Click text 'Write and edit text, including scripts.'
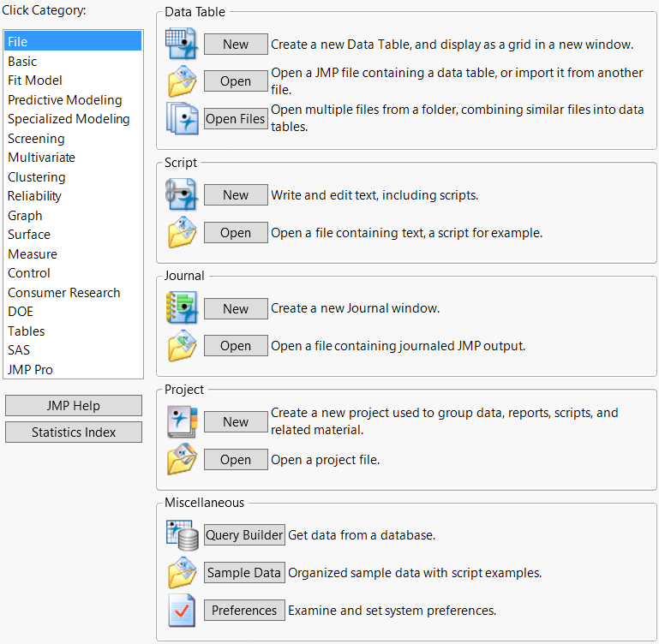Image resolution: width=659 pixels, height=644 pixels. click(374, 195)
